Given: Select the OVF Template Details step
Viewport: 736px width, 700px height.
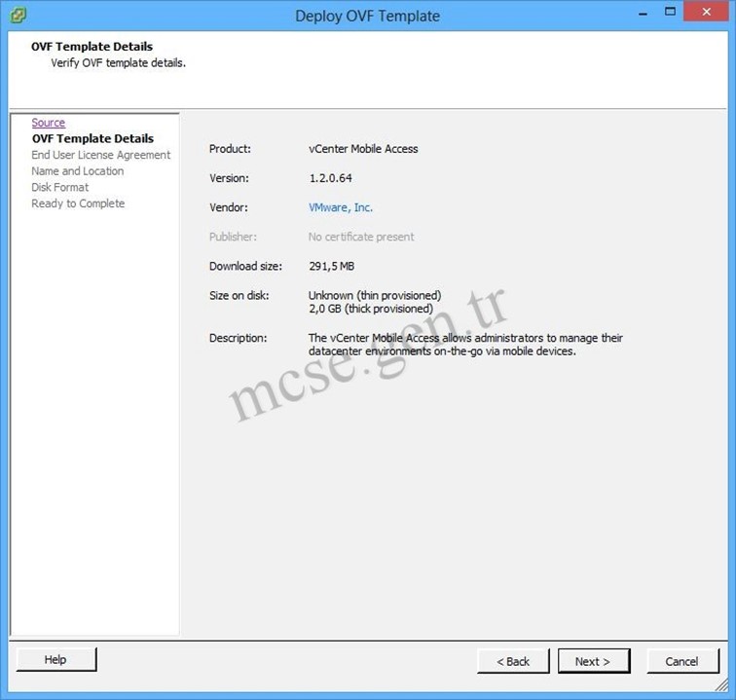Looking at the screenshot, I should 92,138.
